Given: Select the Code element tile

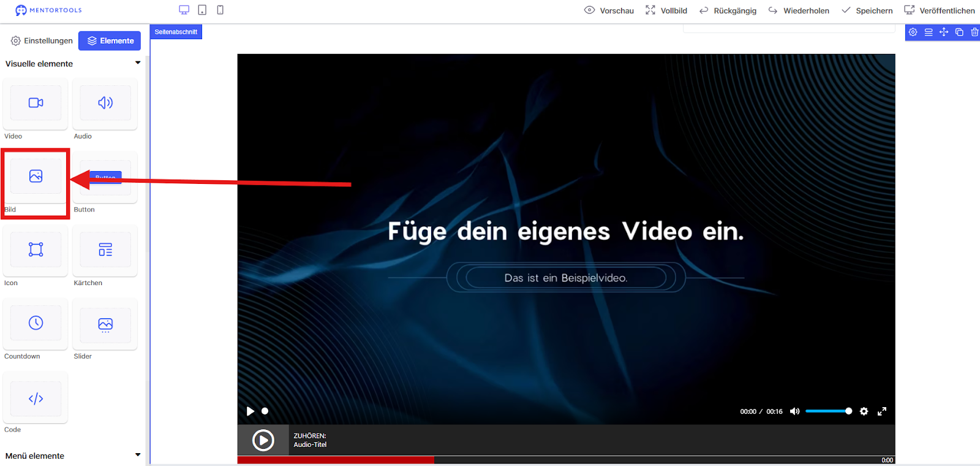Looking at the screenshot, I should pos(36,398).
